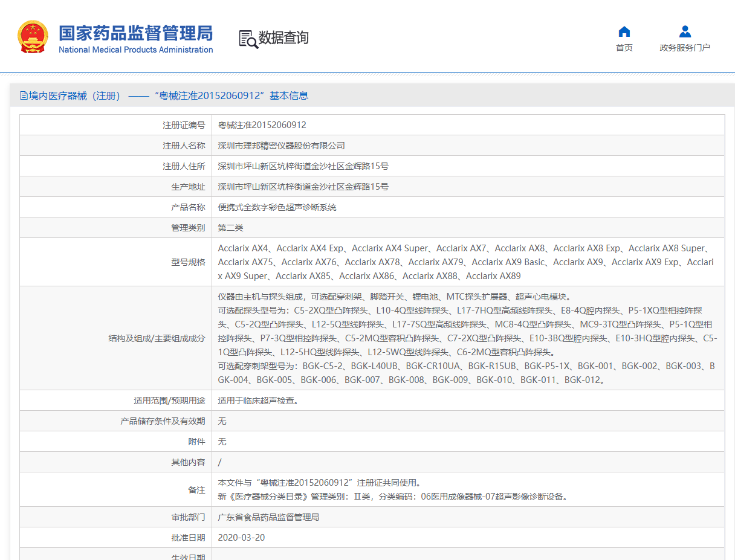735x560 pixels.
Task: Click the 注册人名称 label
Action: (184, 146)
